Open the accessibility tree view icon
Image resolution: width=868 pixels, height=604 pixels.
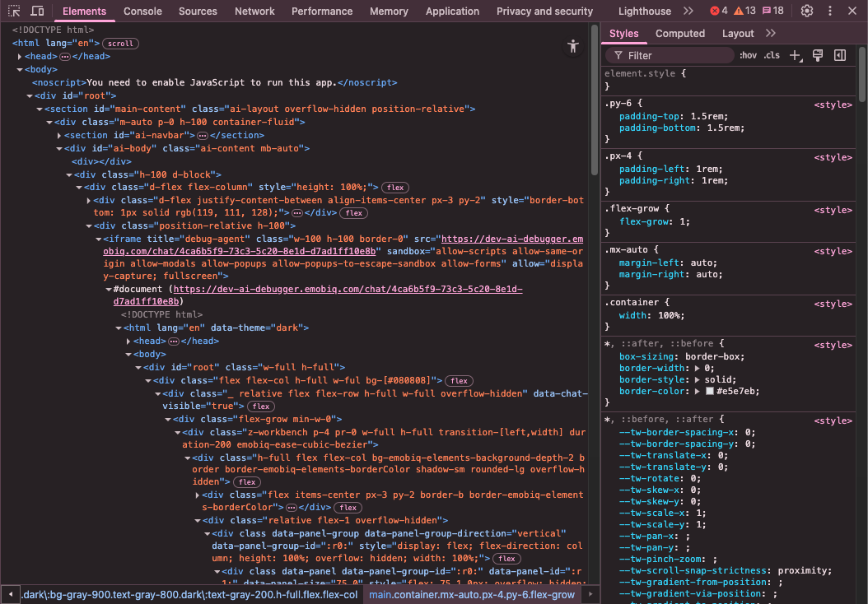click(x=573, y=47)
